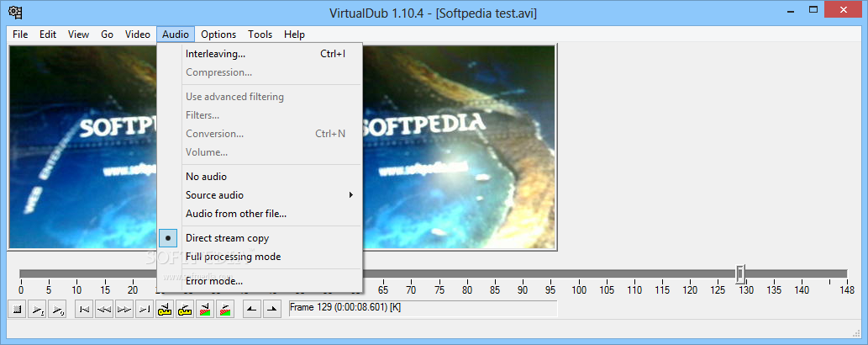Set the selection end (mark out)
Screen dimensions: 868x345
coord(271,310)
